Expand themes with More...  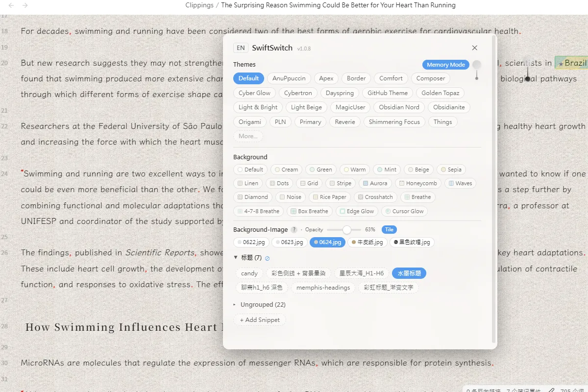pyautogui.click(x=248, y=136)
